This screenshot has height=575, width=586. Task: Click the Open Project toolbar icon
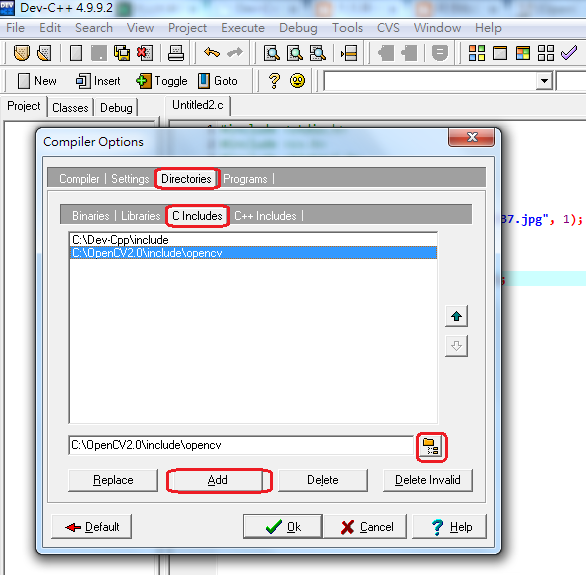click(21, 53)
